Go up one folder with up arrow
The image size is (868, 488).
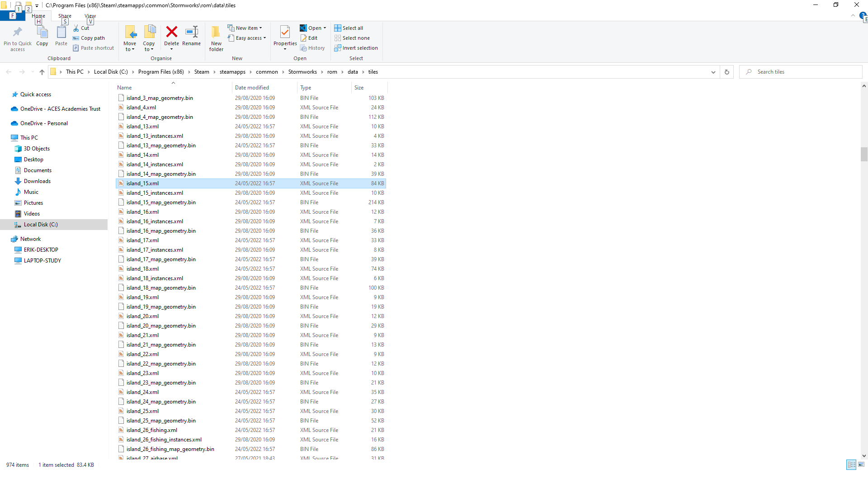[x=42, y=72]
